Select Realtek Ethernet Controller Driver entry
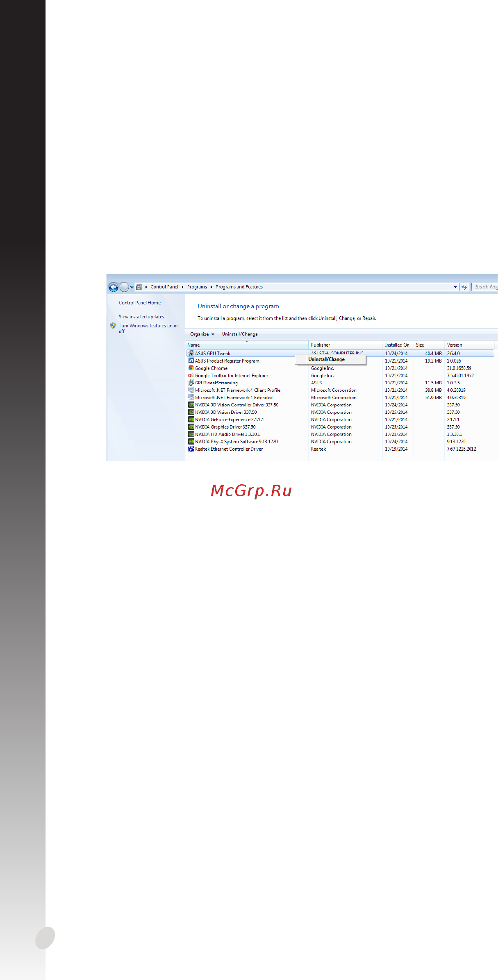 pos(229,449)
